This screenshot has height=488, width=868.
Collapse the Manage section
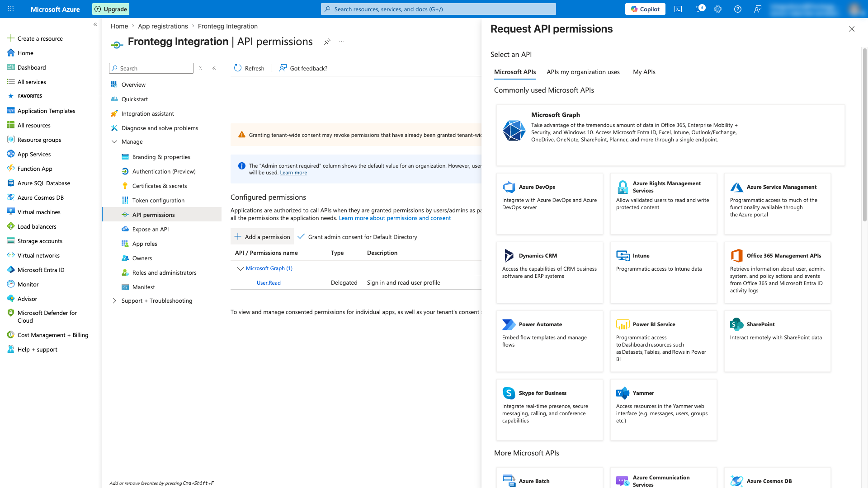point(114,141)
